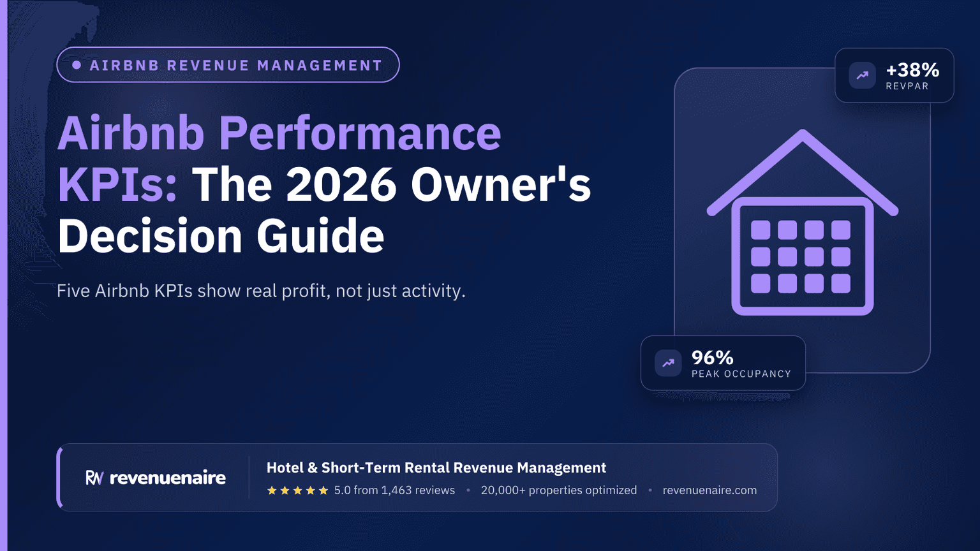Click the '20,000+ properties optimized' text
Screen dimensions: 980x551
click(x=559, y=490)
